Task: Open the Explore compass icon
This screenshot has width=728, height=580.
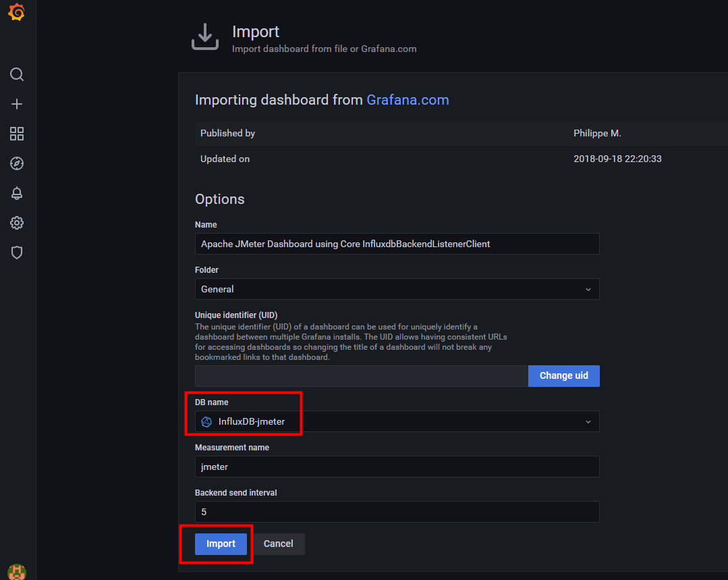Action: click(17, 163)
